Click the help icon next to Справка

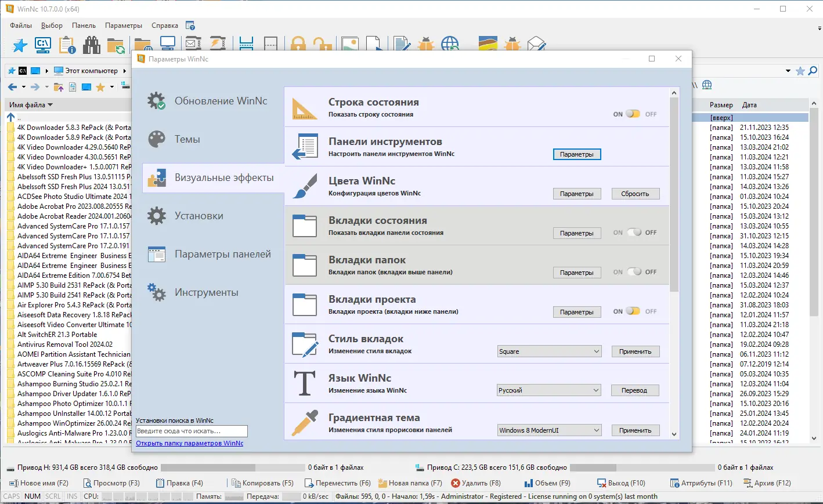tap(190, 26)
